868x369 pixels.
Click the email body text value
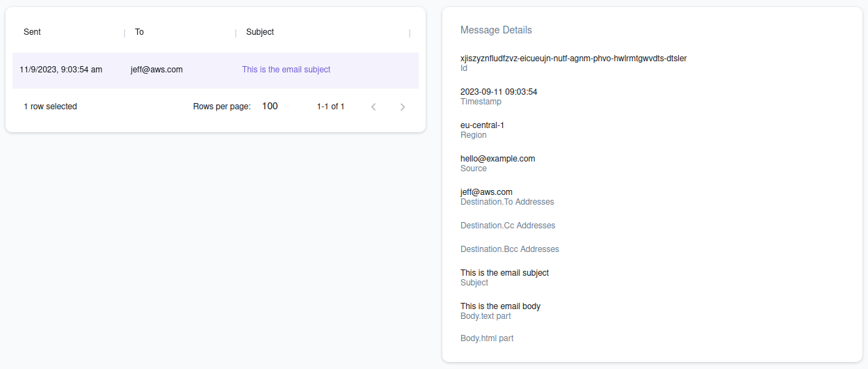(x=500, y=306)
